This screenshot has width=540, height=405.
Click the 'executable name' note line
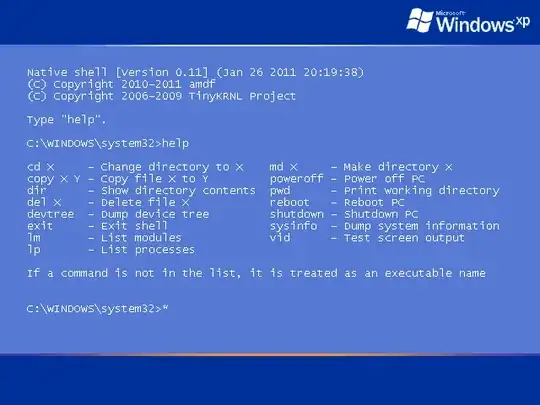pyautogui.click(x=256, y=273)
